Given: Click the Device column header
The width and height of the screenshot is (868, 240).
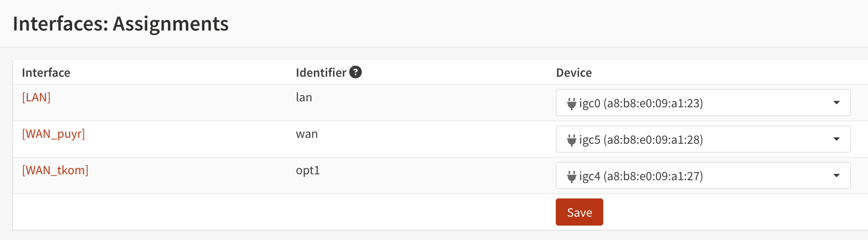Looking at the screenshot, I should point(574,73).
